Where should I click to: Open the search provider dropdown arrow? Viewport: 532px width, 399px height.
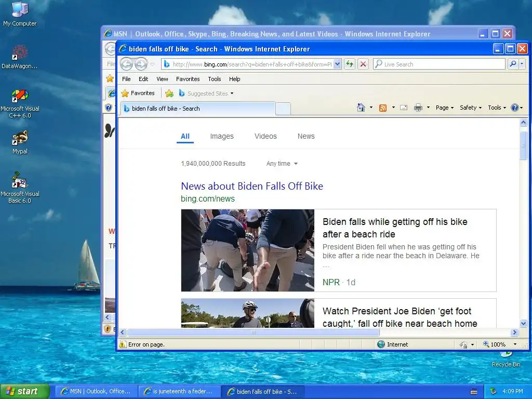tap(522, 64)
